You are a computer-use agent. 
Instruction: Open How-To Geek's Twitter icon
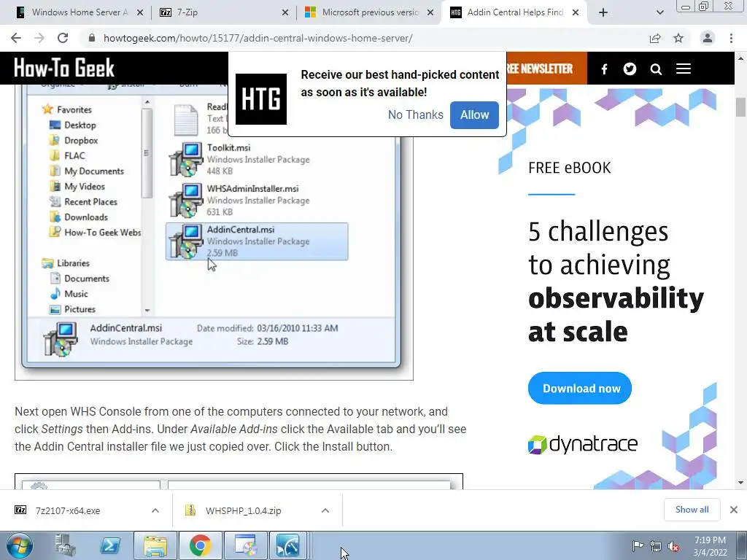point(630,69)
